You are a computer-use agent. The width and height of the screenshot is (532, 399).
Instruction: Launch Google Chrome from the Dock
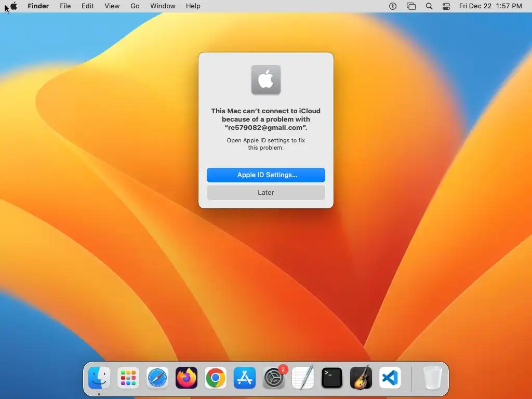click(x=216, y=378)
